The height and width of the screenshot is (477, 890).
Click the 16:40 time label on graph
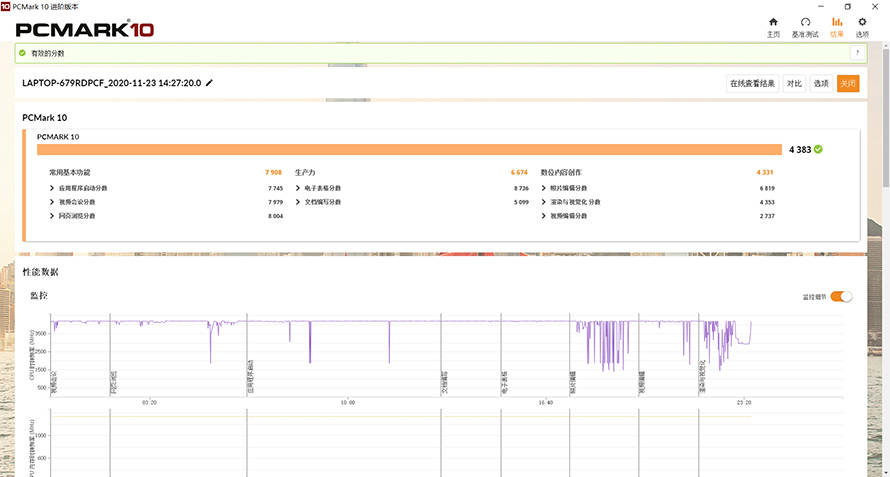545,402
